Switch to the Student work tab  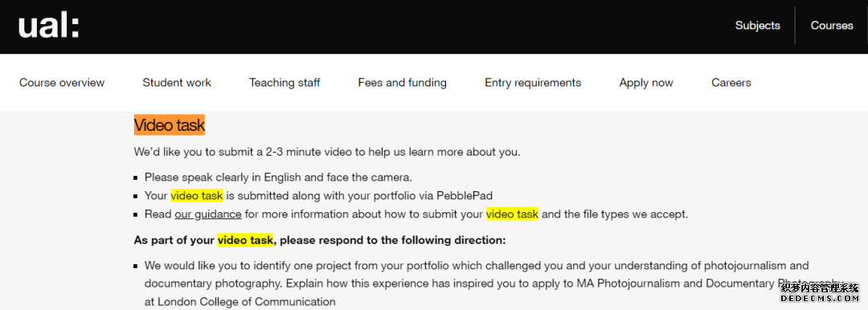[177, 83]
